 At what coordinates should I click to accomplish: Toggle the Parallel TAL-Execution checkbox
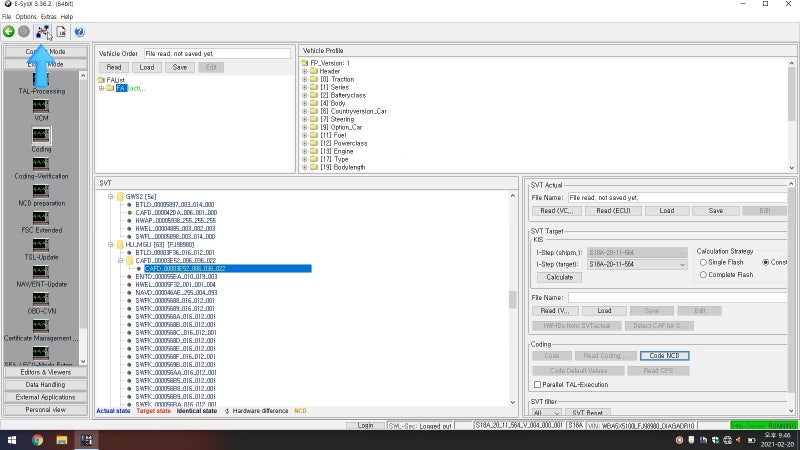[537, 385]
